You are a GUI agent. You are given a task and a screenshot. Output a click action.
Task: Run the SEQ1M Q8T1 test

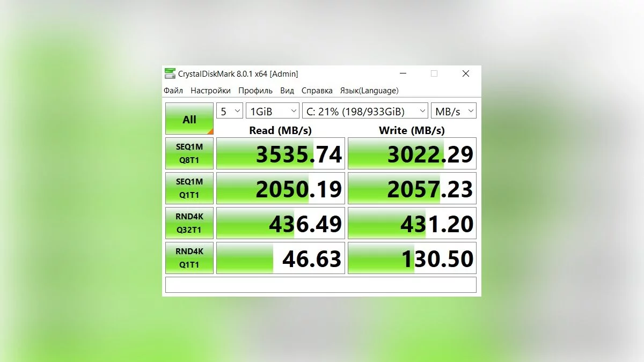pos(189,153)
